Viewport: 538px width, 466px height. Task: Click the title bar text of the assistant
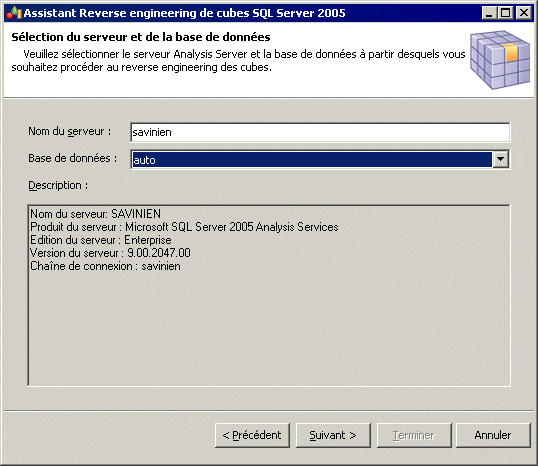[185, 13]
